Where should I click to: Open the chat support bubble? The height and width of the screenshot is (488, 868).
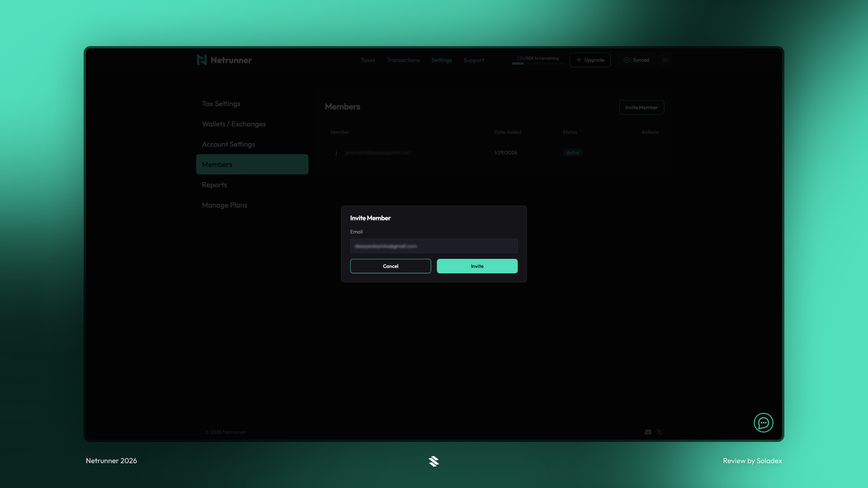[763, 422]
